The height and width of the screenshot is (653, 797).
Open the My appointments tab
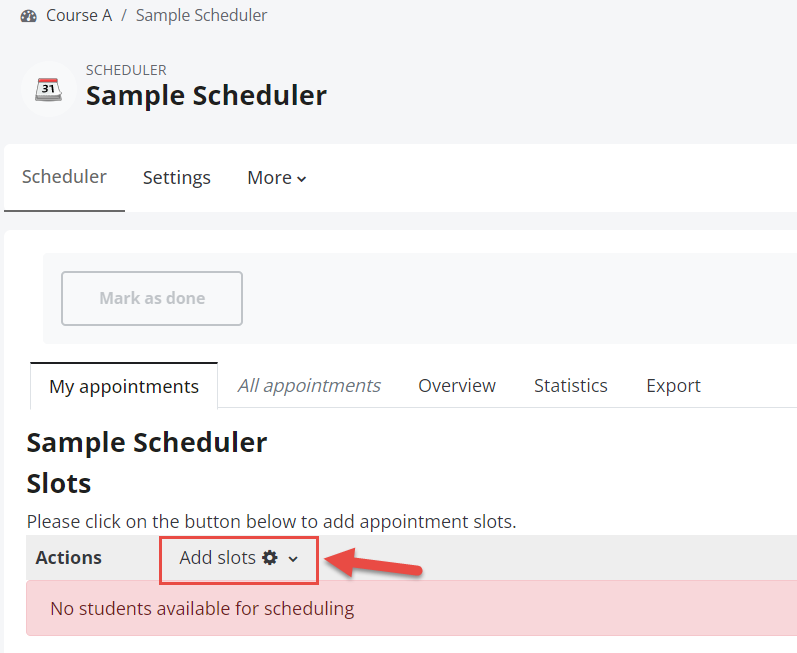pyautogui.click(x=124, y=386)
